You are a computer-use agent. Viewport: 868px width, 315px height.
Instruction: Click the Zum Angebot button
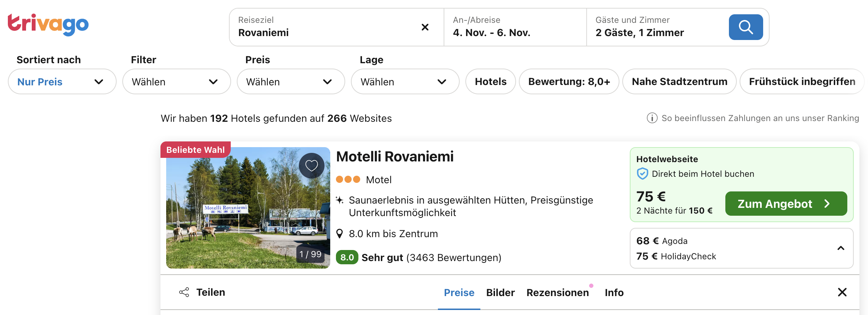(x=786, y=204)
